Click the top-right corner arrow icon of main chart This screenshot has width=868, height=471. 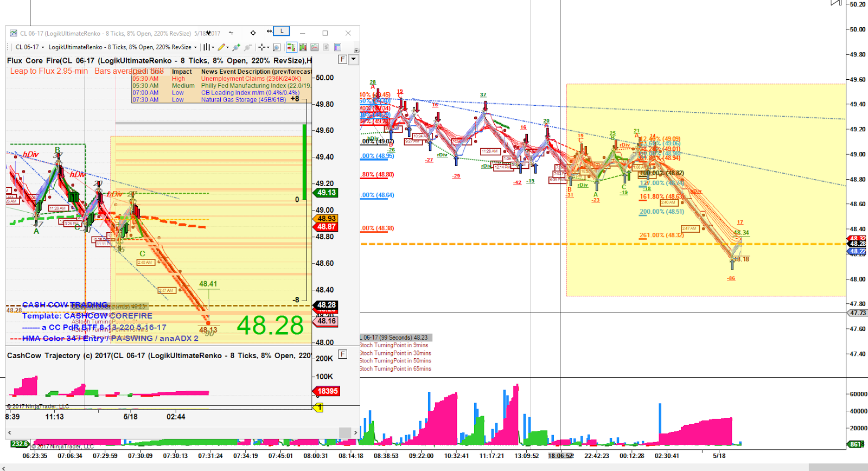(836, 3)
